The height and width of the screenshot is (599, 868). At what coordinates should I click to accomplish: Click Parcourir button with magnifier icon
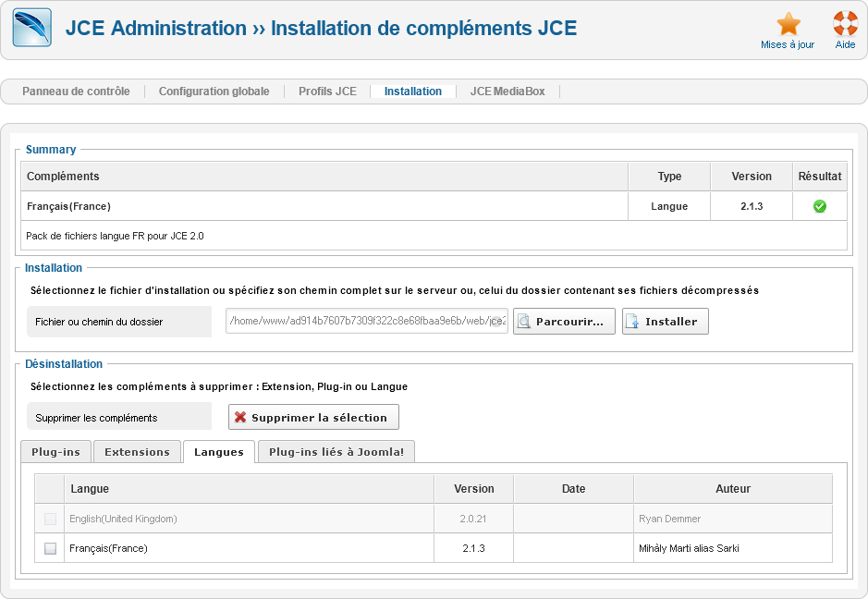click(564, 322)
